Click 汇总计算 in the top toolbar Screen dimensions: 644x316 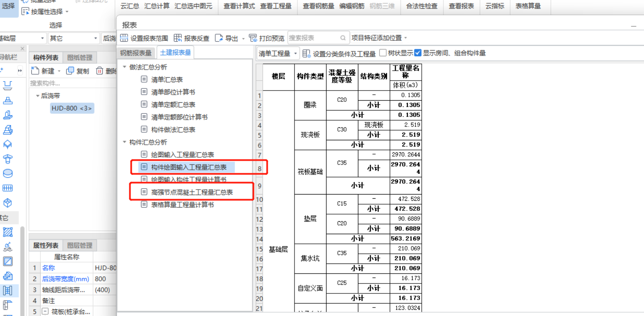(157, 6)
